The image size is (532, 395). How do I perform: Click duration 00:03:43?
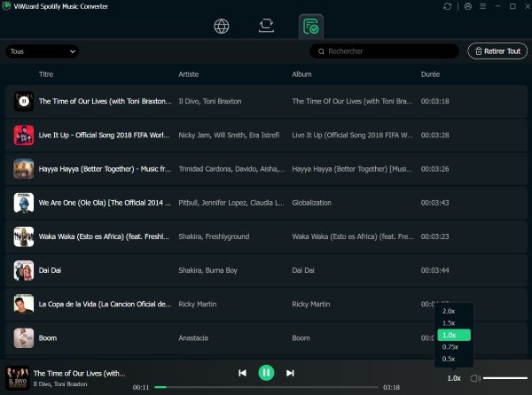(x=434, y=203)
